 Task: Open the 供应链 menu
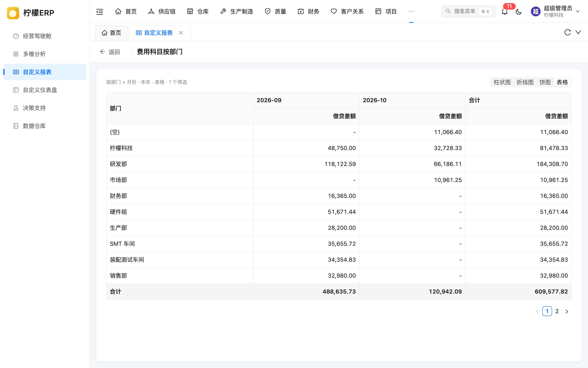tap(162, 11)
